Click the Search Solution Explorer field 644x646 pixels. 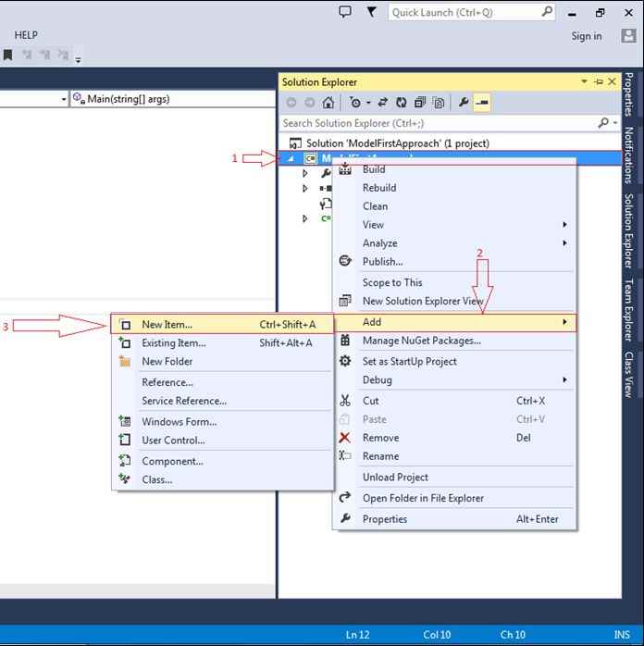click(439, 123)
